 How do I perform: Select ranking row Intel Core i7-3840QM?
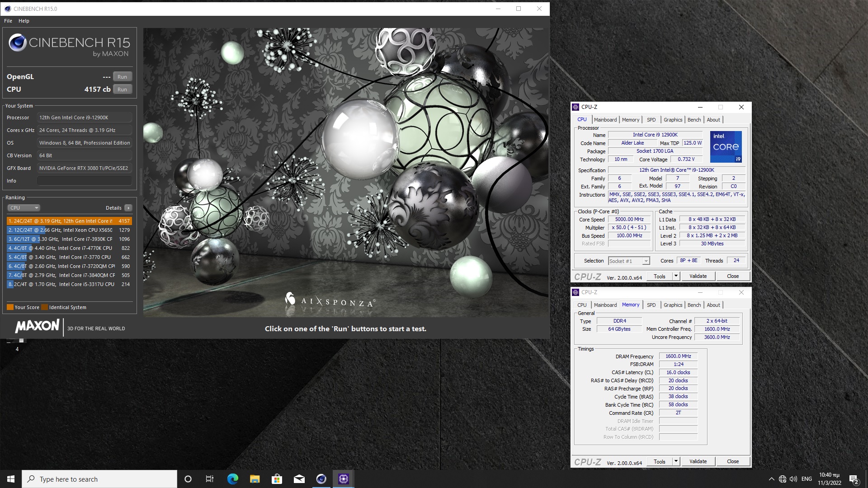(x=69, y=275)
